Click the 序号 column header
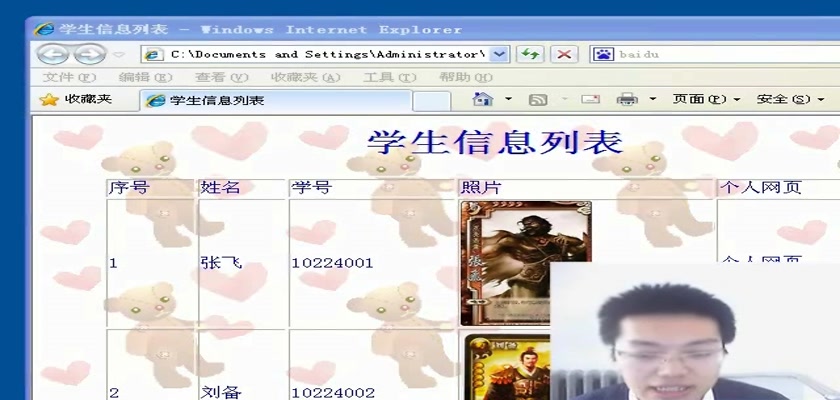 tap(129, 187)
